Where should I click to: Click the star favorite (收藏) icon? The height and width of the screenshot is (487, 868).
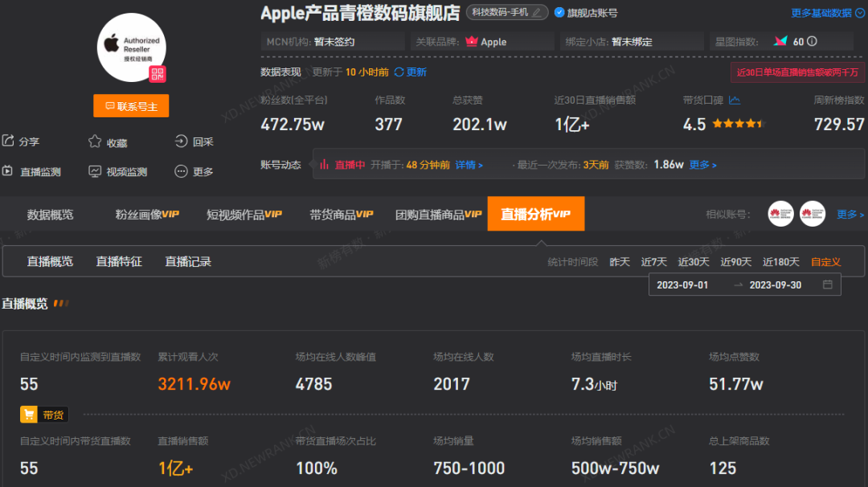coord(95,141)
